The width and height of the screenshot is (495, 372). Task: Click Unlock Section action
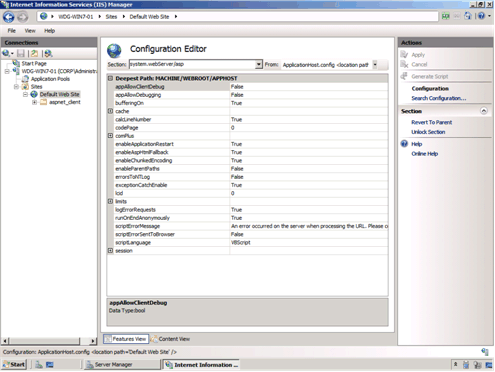click(x=428, y=132)
